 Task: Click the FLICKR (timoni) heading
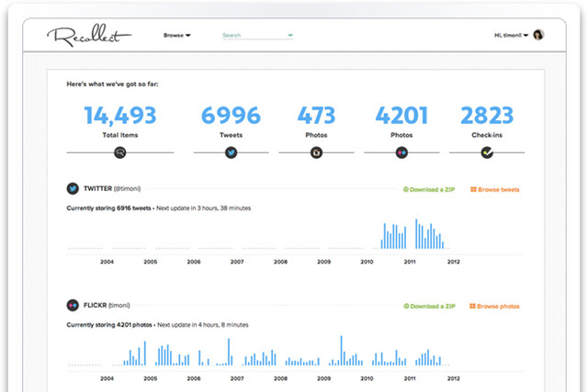[107, 306]
